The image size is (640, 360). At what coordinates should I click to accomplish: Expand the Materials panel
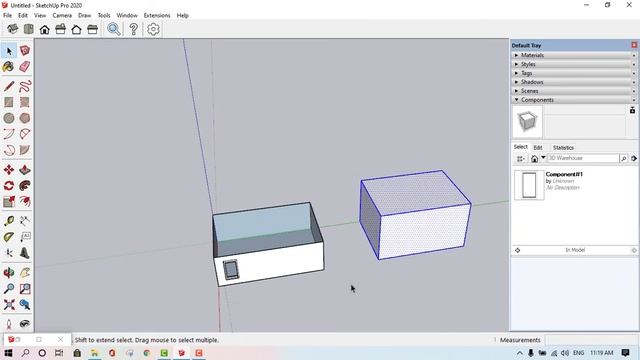point(574,55)
